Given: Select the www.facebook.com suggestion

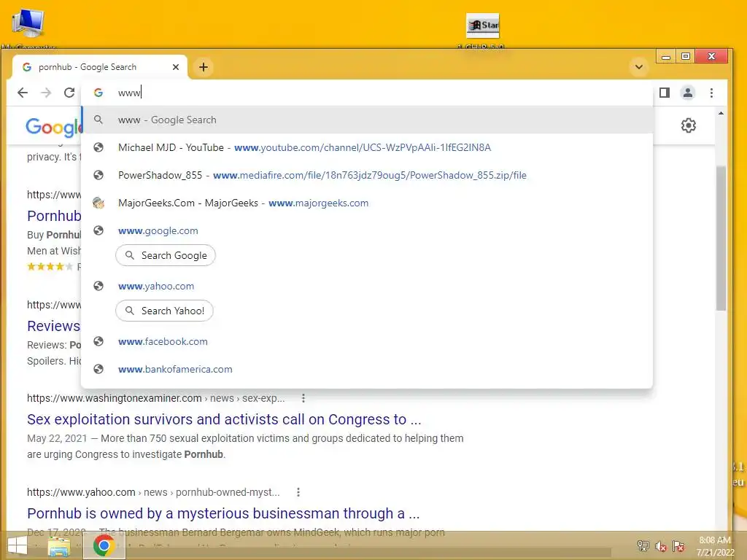Looking at the screenshot, I should [367, 341].
